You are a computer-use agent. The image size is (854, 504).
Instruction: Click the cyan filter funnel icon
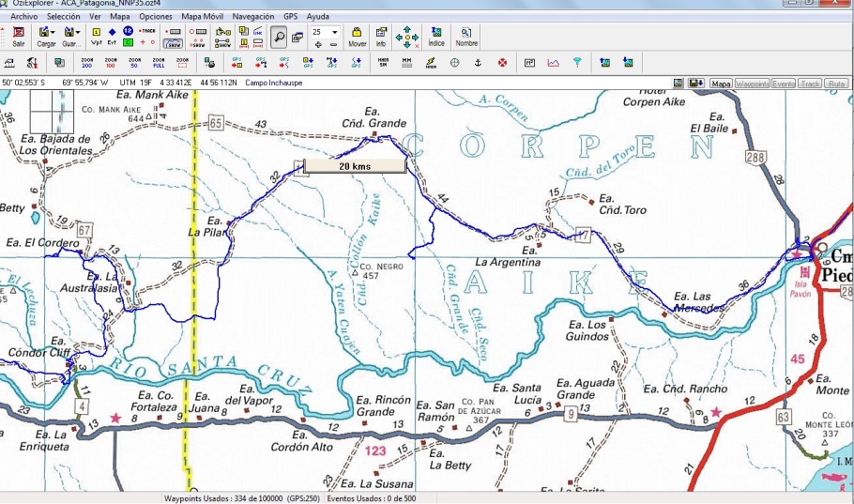577,63
